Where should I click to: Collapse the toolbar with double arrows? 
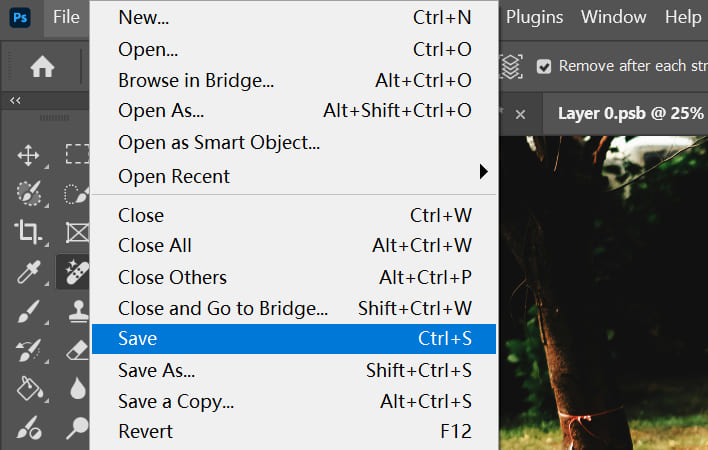point(15,100)
